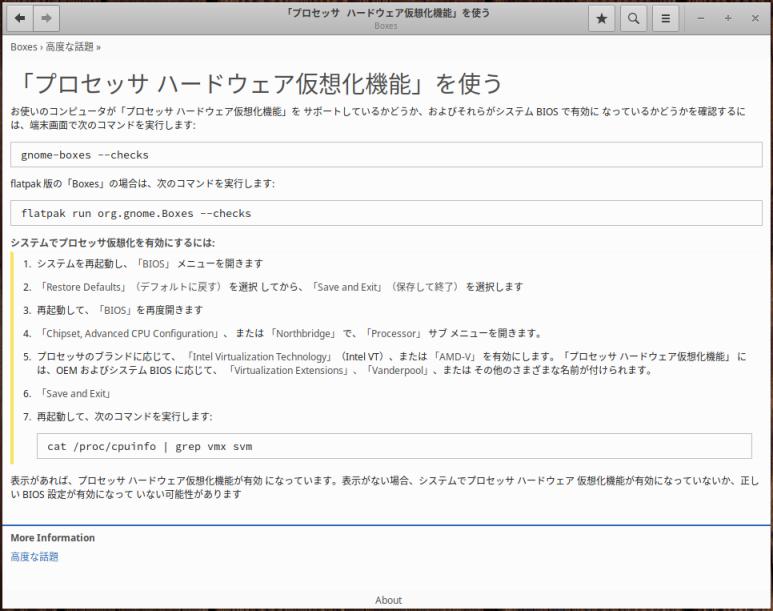This screenshot has height=611, width=773.
Task: Open the 高度な話題 breadcrumb link
Action: coord(70,47)
